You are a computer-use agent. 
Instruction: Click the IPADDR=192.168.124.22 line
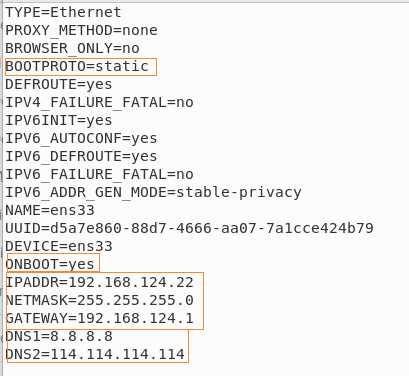(x=99, y=282)
